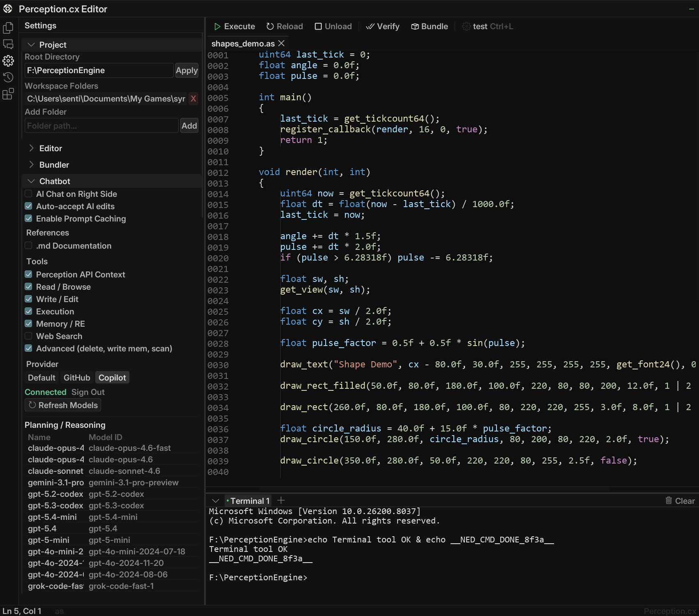Viewport: 699px width, 616px height.
Task: Uncheck Enable Prompt Caching
Action: coord(29,219)
